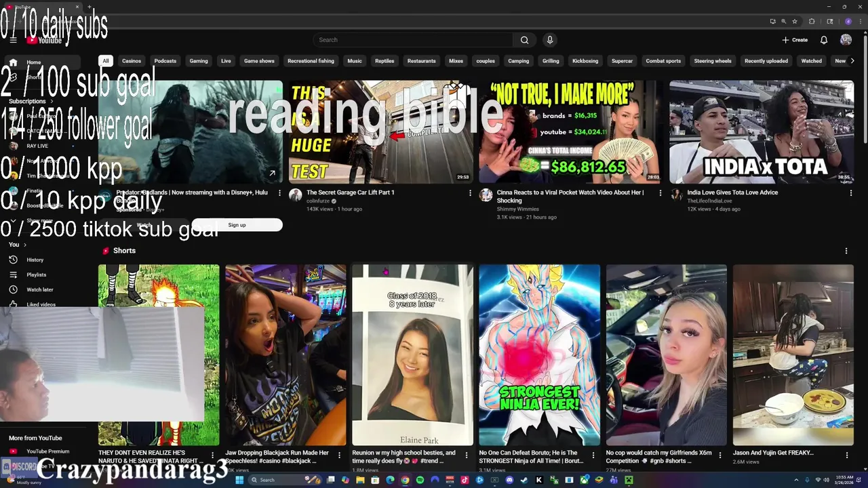
Task: Click the search magnifier button
Action: point(524,40)
